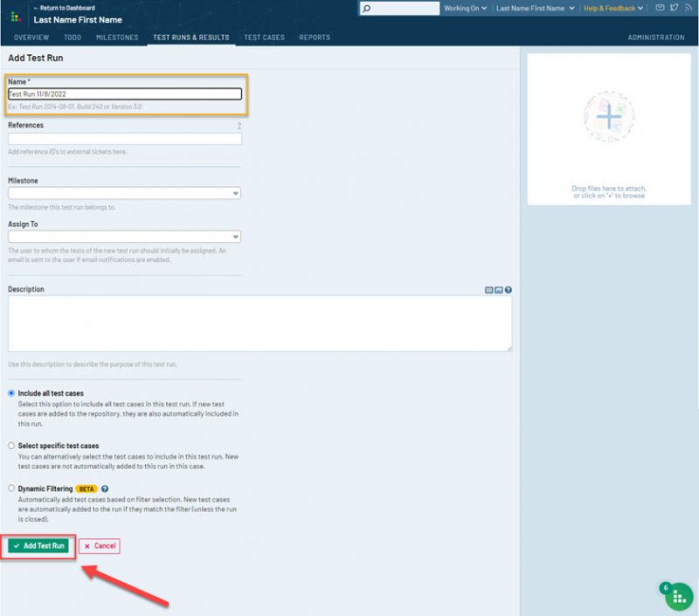Open the Twitter icon in the header

[x=674, y=8]
